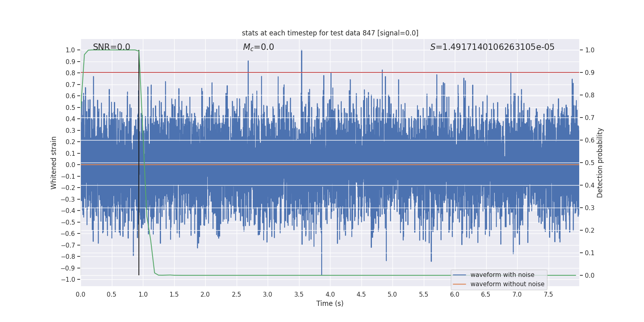Click the Detection probability tick label 0.9
Image resolution: width=644 pixels, height=322 pixels.
tap(590, 73)
